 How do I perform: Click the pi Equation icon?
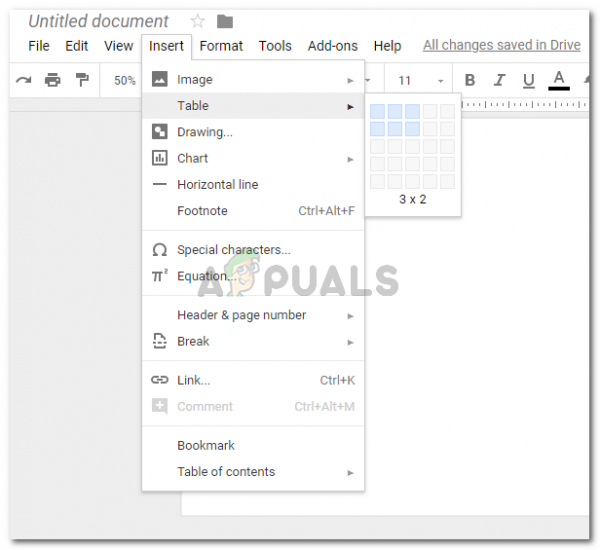coord(160,276)
